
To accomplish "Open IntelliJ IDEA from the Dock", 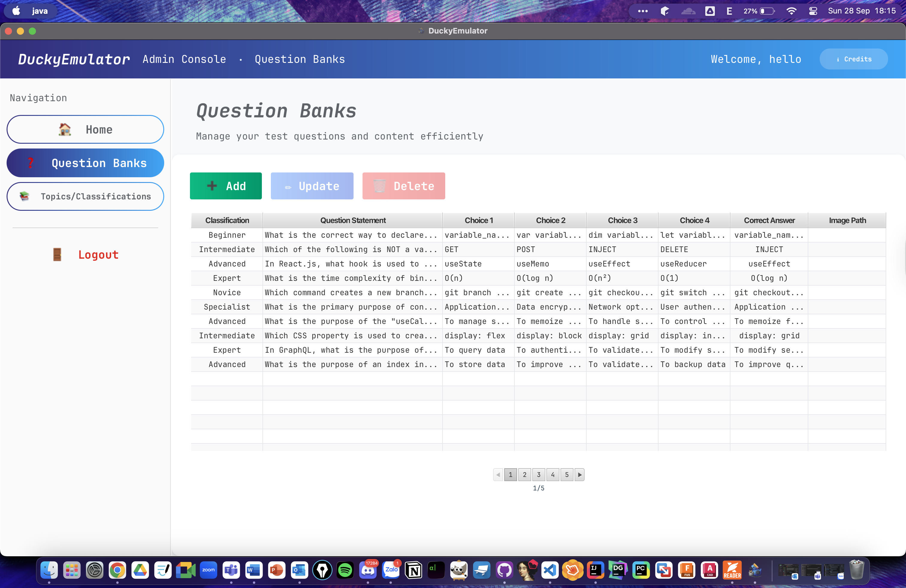I will click(596, 570).
